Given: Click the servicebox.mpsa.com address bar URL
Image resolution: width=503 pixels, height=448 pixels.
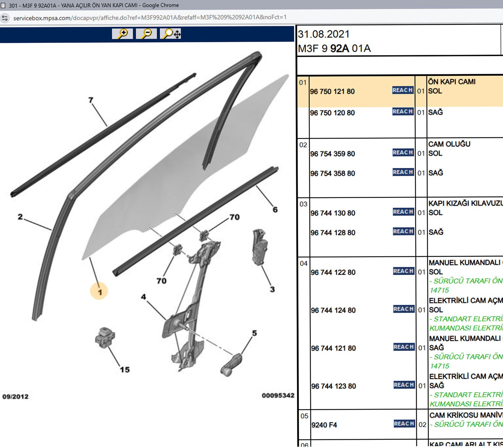Looking at the screenshot, I should click(x=150, y=18).
